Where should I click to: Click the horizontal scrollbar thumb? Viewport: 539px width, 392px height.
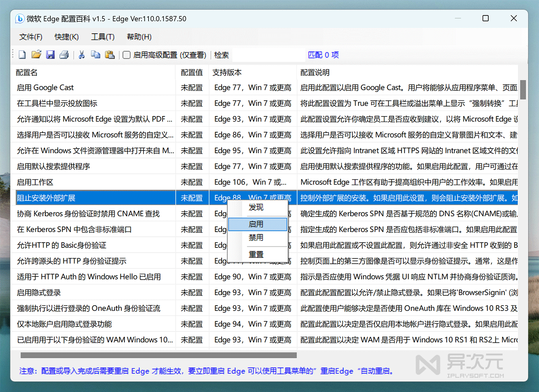(159, 355)
